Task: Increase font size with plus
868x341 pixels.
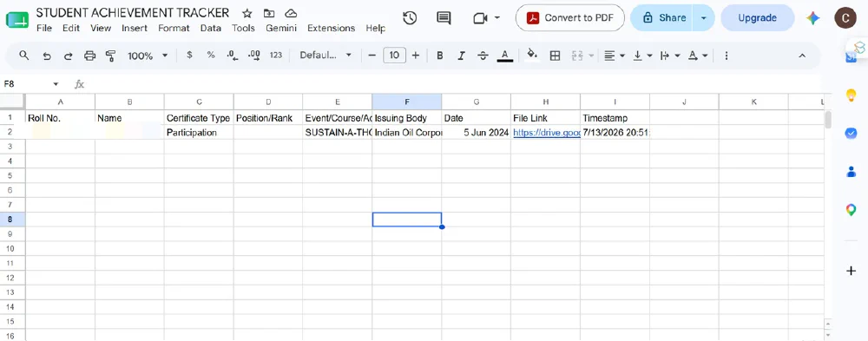Action: click(x=416, y=56)
